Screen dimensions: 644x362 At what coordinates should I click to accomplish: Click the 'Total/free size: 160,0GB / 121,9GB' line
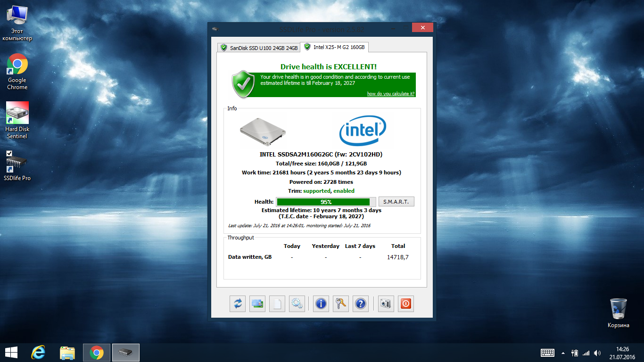click(322, 164)
